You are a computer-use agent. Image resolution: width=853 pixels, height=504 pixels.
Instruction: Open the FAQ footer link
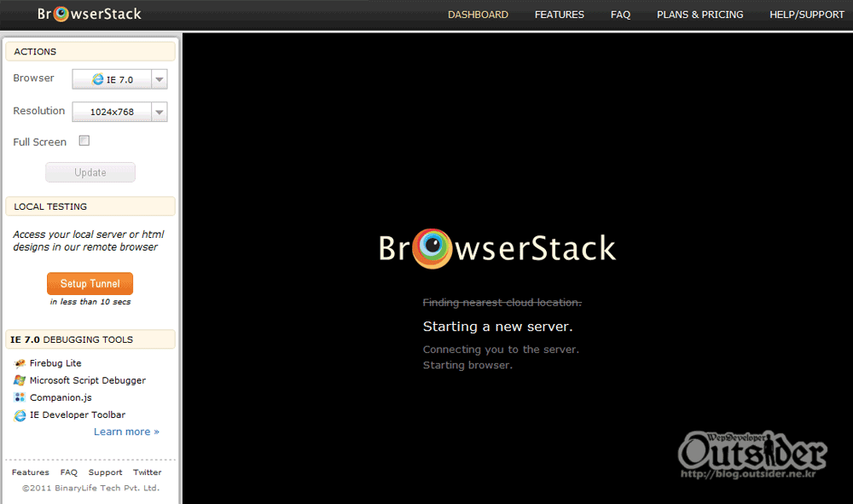point(69,472)
